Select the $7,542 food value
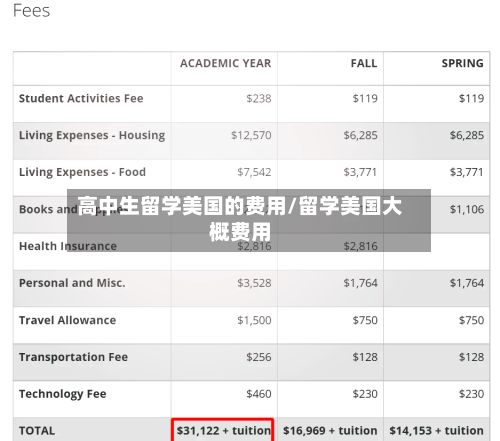Viewport: 500px width, 441px height. [254, 173]
